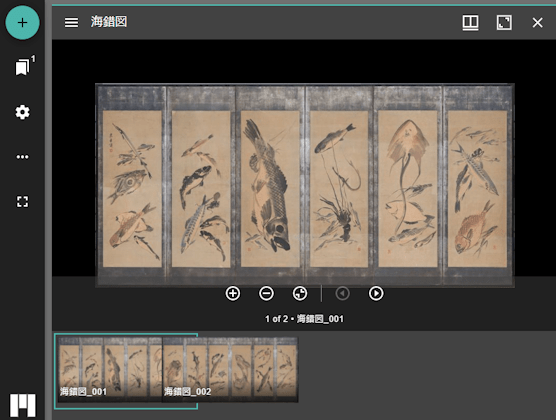The width and height of the screenshot is (556, 420).
Task: Close the 海錯図 window
Action: (x=538, y=23)
